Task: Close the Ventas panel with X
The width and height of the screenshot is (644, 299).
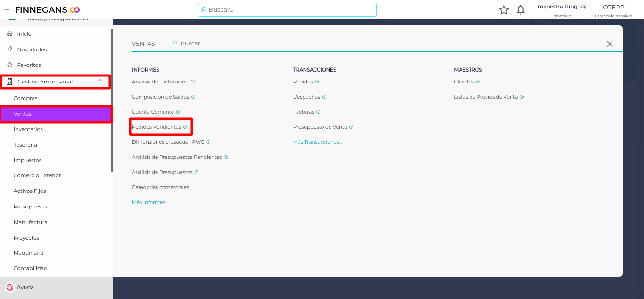Action: coord(610,43)
